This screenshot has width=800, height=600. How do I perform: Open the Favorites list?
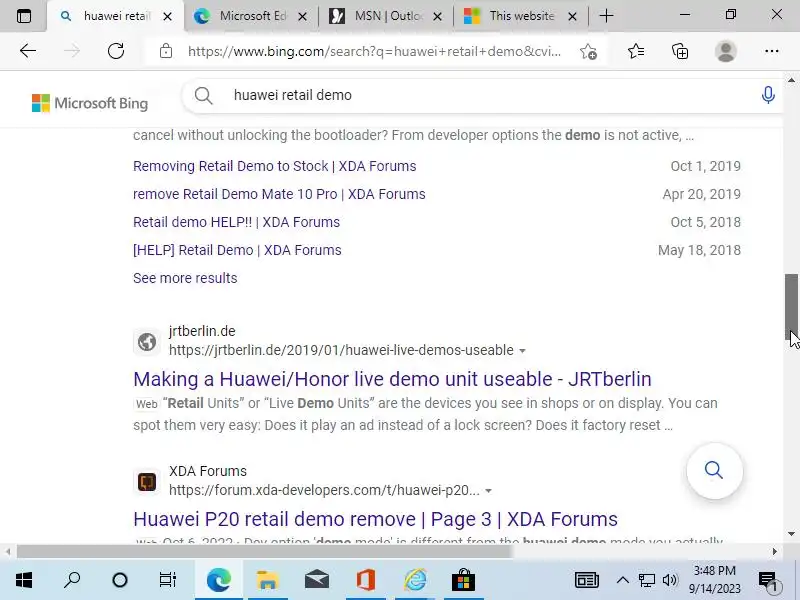[636, 51]
